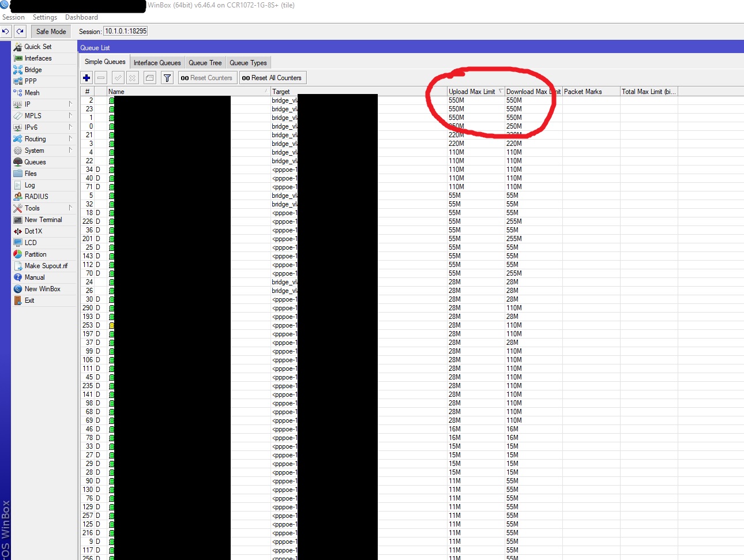The height and width of the screenshot is (560, 744).
Task: Select queue row number 23
Action: (x=412, y=109)
